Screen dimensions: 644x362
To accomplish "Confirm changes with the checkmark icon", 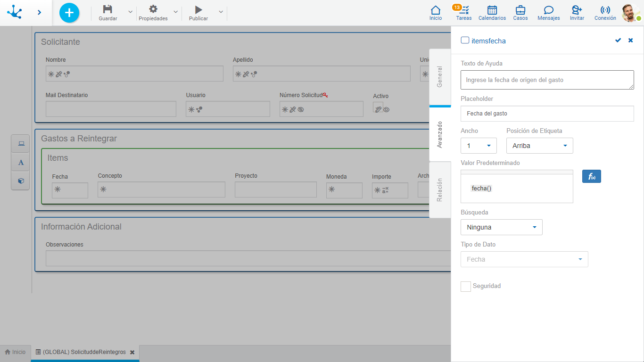I will [x=618, y=41].
